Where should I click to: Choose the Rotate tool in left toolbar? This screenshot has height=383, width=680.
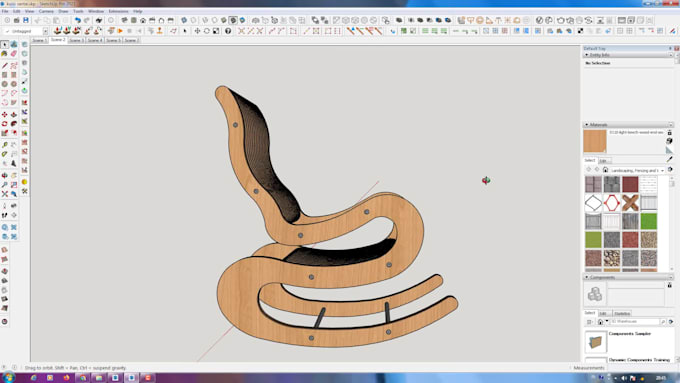(x=4, y=124)
